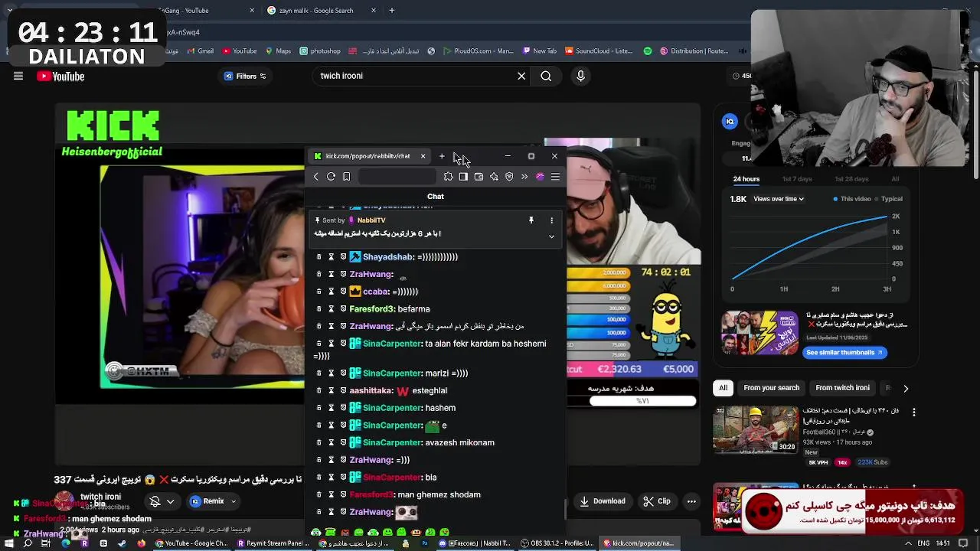Click 'befarma' message by Faresford3

pyautogui.click(x=414, y=309)
